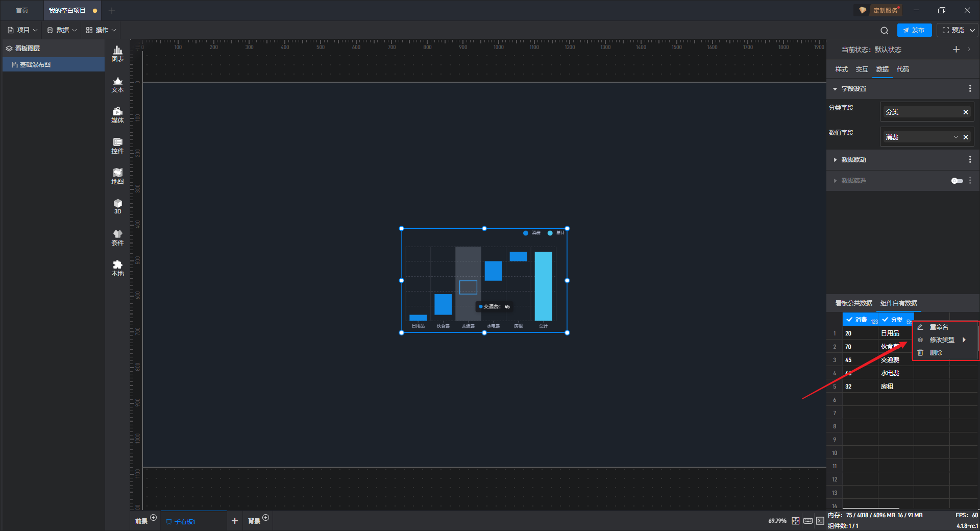
Task: Add a new sub-board with plus icon
Action: pyautogui.click(x=235, y=521)
